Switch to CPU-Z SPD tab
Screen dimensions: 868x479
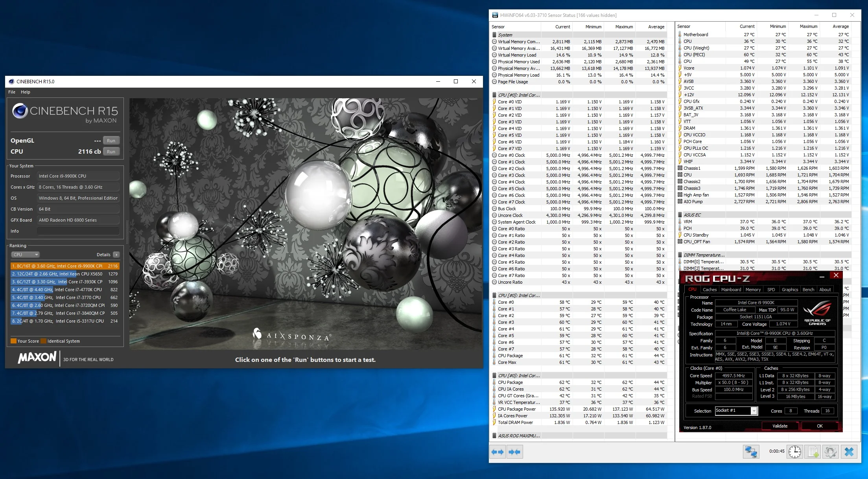click(x=771, y=290)
